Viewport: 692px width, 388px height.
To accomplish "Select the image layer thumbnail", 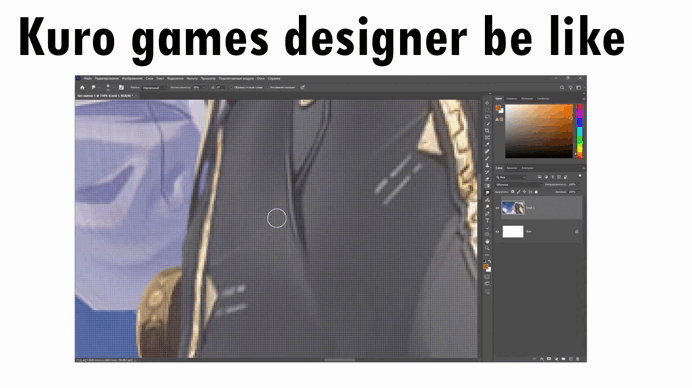I will click(x=513, y=208).
